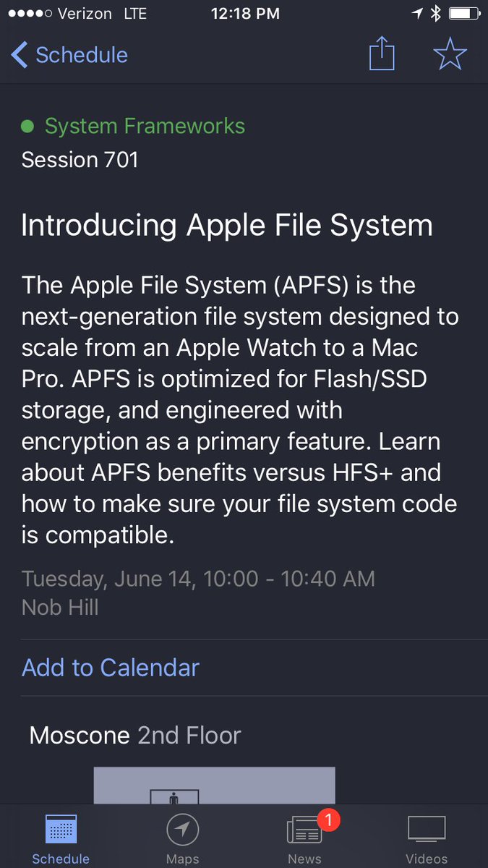Viewport: 488px width, 868px height.
Task: Tap the Videos screen icon
Action: (x=427, y=830)
